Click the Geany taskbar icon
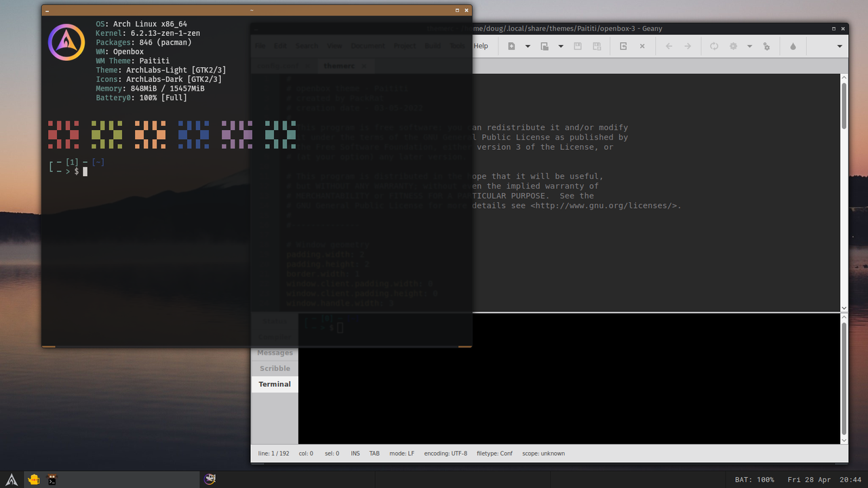868x488 pixels. (x=211, y=479)
